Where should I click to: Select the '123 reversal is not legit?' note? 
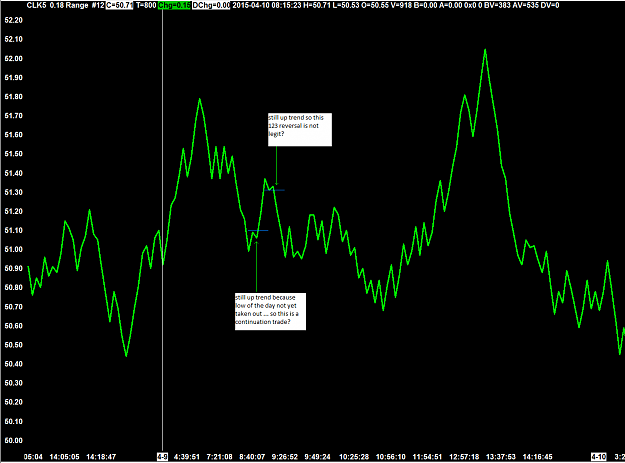[x=300, y=129]
